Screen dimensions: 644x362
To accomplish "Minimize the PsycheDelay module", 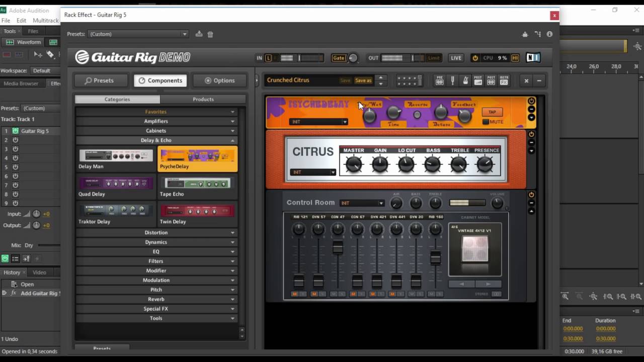I will click(531, 109).
